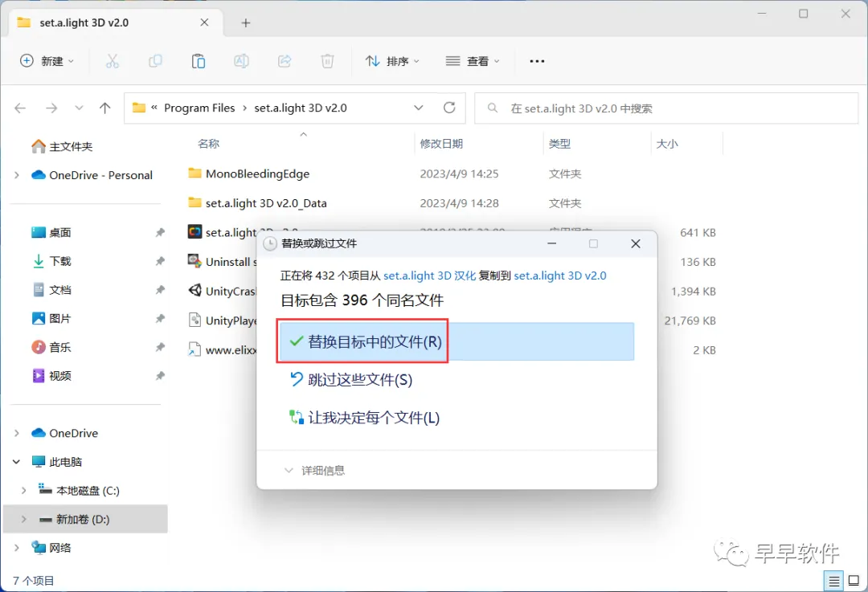Choose 替换目标中的文件(R) replace option

457,342
